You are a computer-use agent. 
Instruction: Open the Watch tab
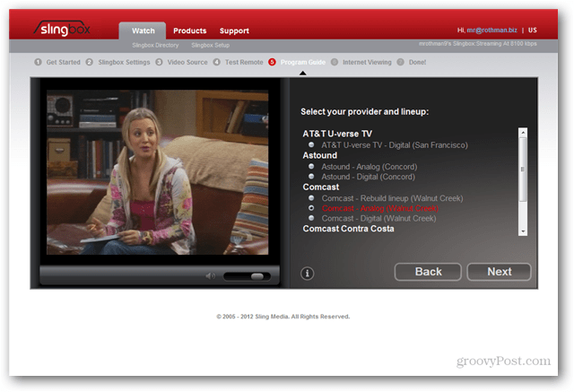point(143,30)
